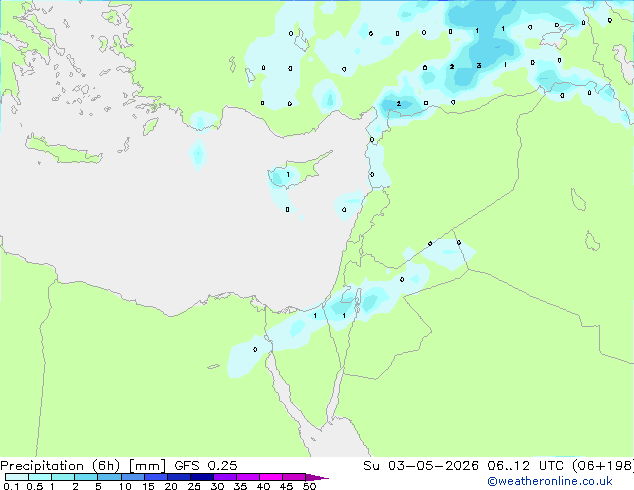This screenshot has width=634, height=490.
Task: Click the legend swatch between 10 and 15
Action: [x=133, y=477]
